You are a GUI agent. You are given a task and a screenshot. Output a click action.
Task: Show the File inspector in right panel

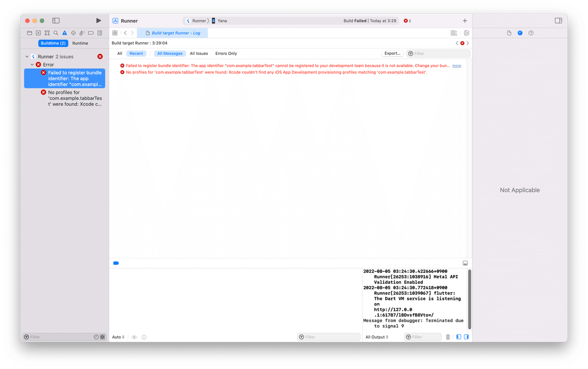coord(509,33)
